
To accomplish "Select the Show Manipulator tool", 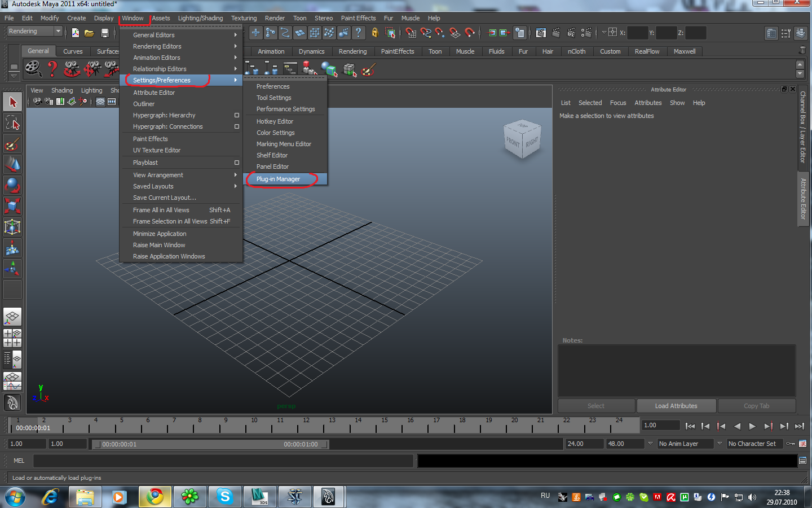I will tap(12, 269).
